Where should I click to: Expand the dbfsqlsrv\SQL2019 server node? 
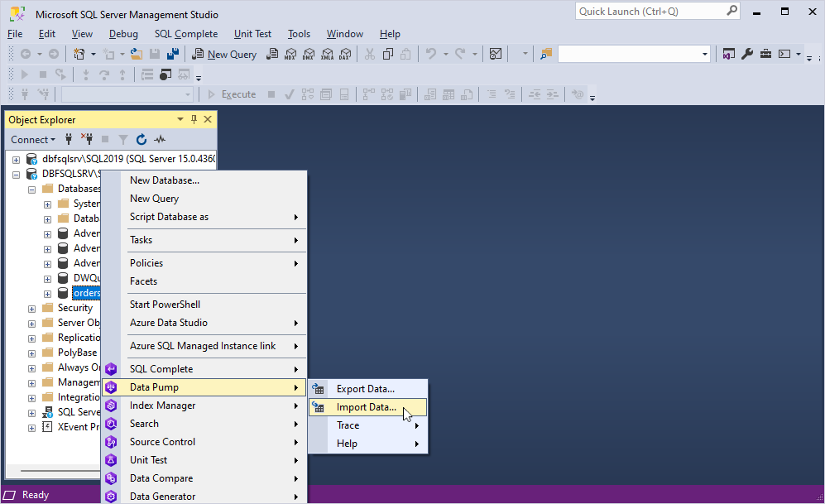pos(16,160)
